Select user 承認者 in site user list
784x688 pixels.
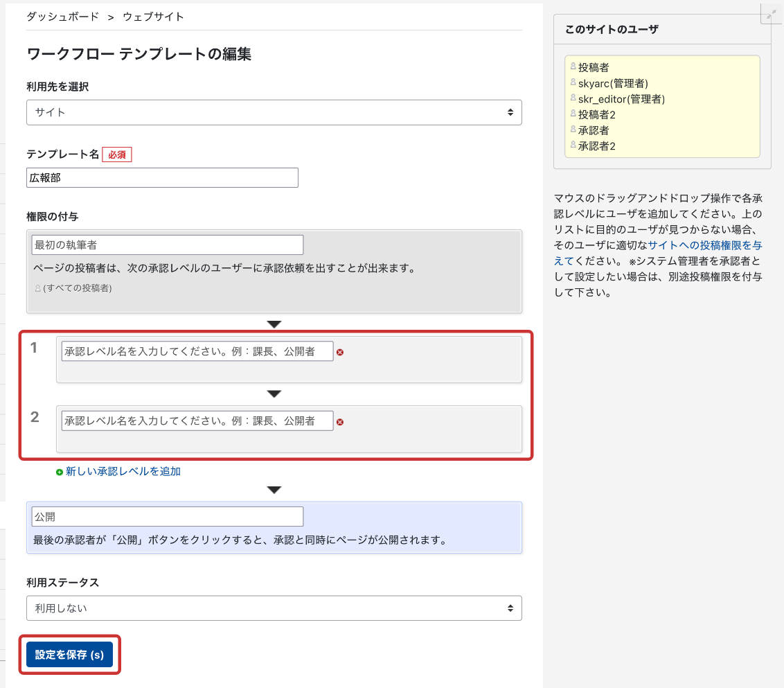coord(593,130)
